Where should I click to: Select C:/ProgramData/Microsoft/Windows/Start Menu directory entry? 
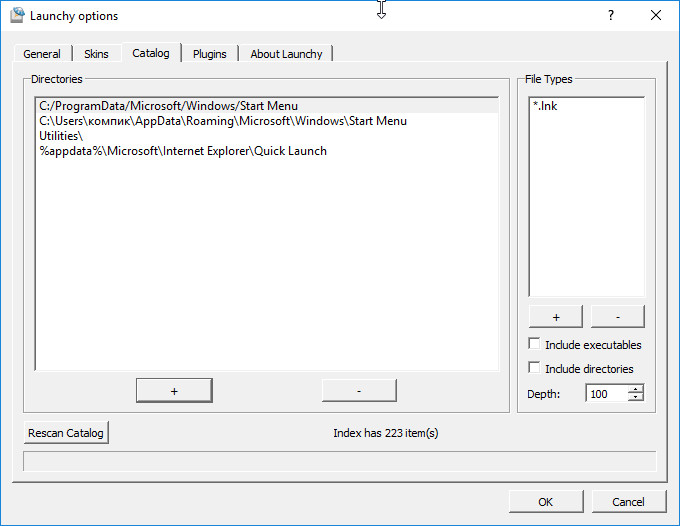(x=267, y=106)
